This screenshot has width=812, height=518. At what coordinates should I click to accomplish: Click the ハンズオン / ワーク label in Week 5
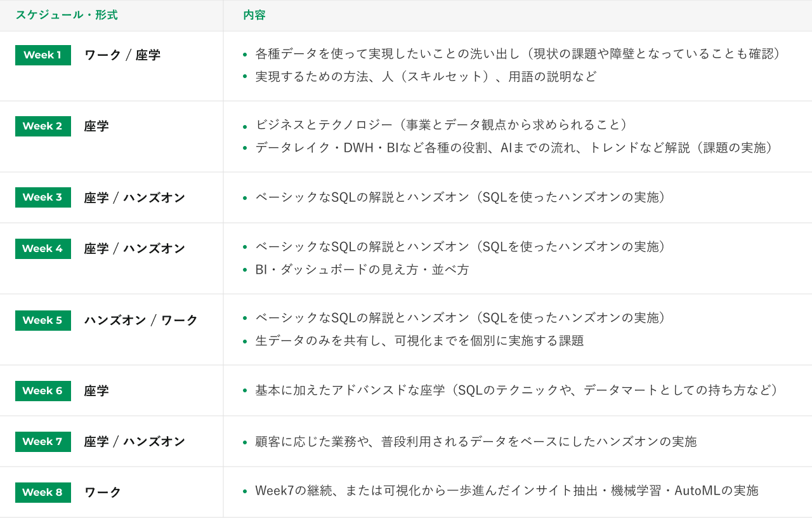[x=141, y=321]
